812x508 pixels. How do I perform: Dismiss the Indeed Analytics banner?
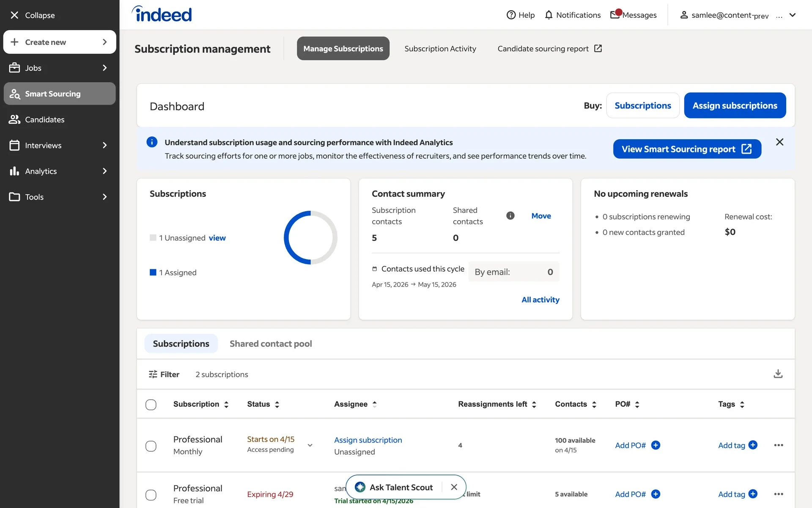coord(780,142)
